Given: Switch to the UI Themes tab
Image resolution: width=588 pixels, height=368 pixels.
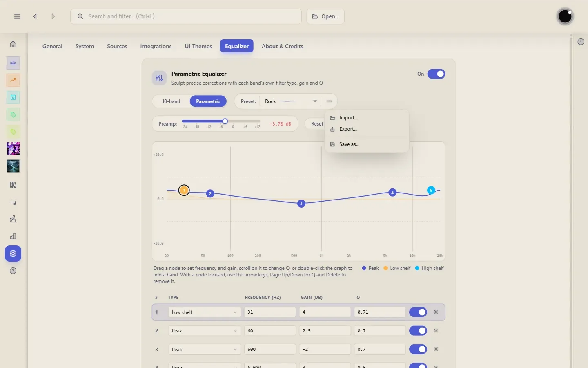Looking at the screenshot, I should tap(198, 46).
